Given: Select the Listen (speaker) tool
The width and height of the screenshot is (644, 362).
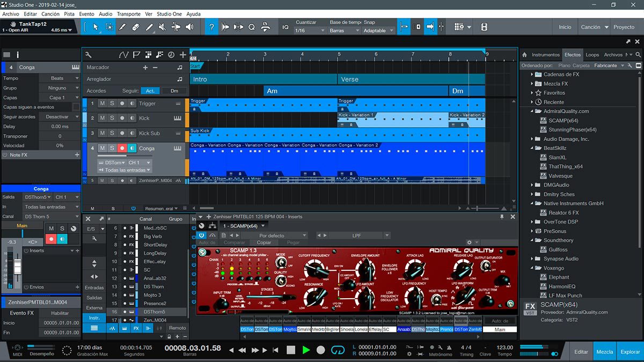Looking at the screenshot, I should coord(188,27).
